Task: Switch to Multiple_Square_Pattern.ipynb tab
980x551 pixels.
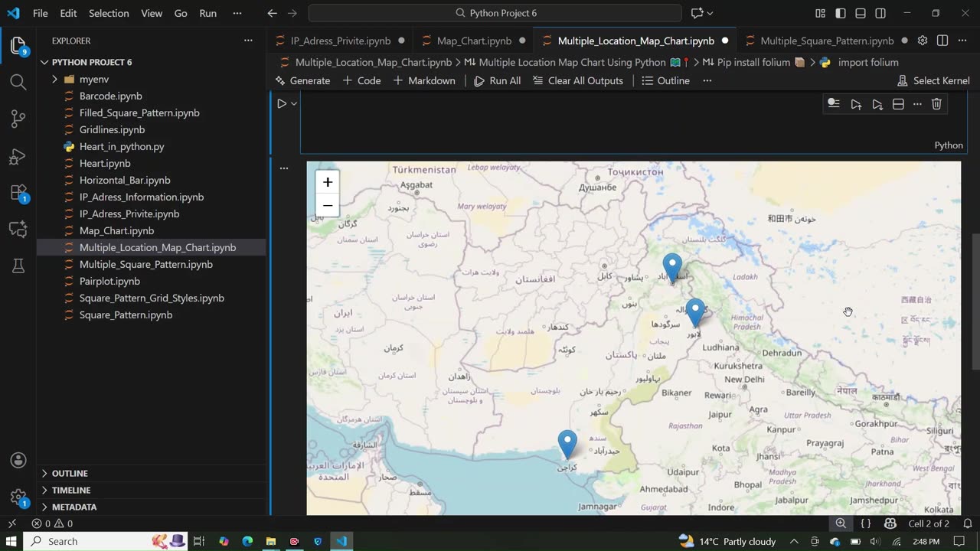Action: tap(827, 41)
